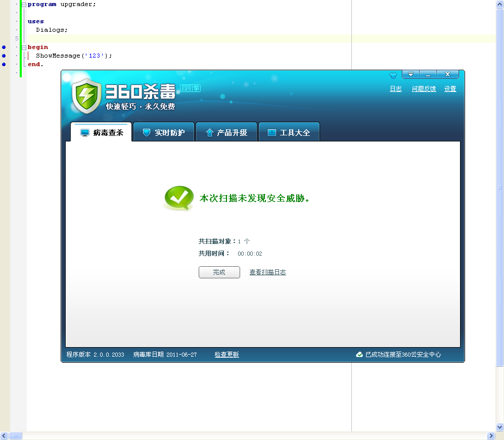The width and height of the screenshot is (504, 440).
Task: Click the 检查更新 check update link
Action: coord(226,355)
